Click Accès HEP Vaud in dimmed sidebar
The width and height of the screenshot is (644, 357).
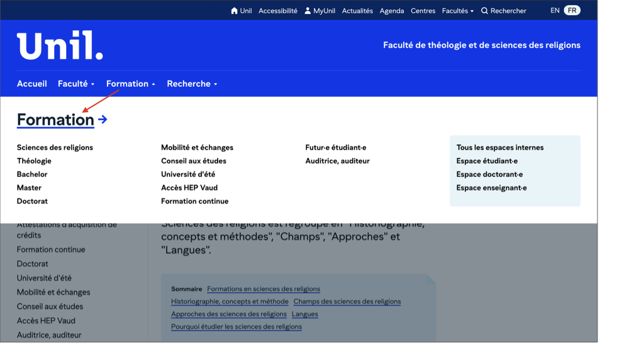pos(46,321)
